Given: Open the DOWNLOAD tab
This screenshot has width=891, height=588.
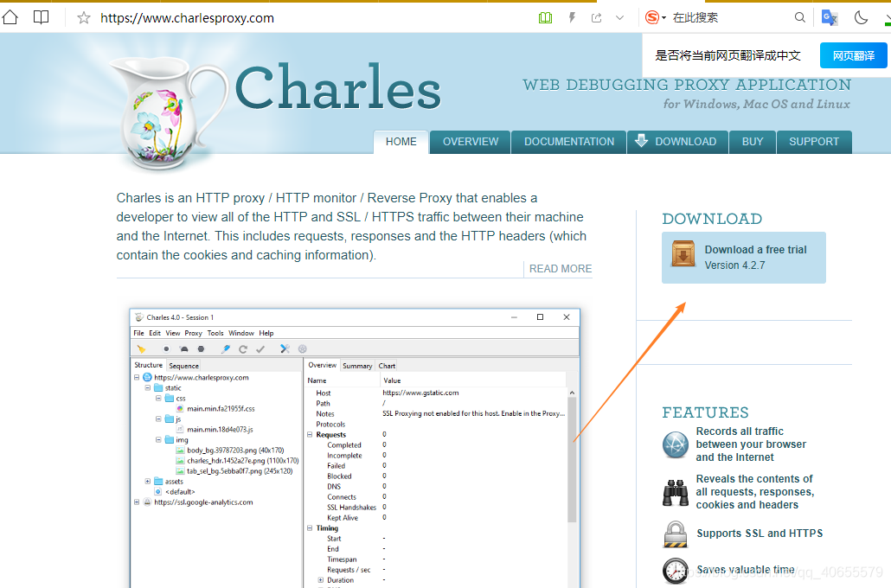Looking at the screenshot, I should [678, 142].
